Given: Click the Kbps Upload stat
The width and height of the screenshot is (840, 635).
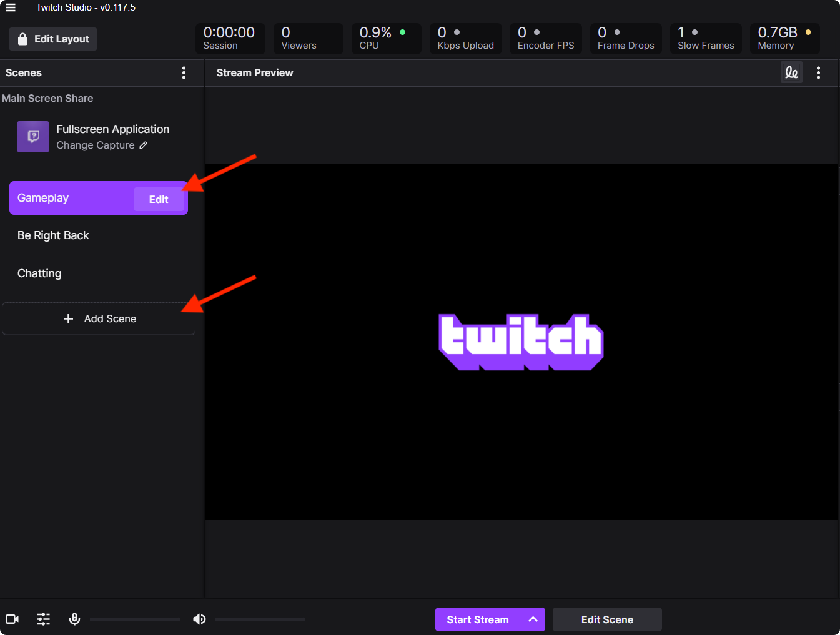Looking at the screenshot, I should [466, 38].
